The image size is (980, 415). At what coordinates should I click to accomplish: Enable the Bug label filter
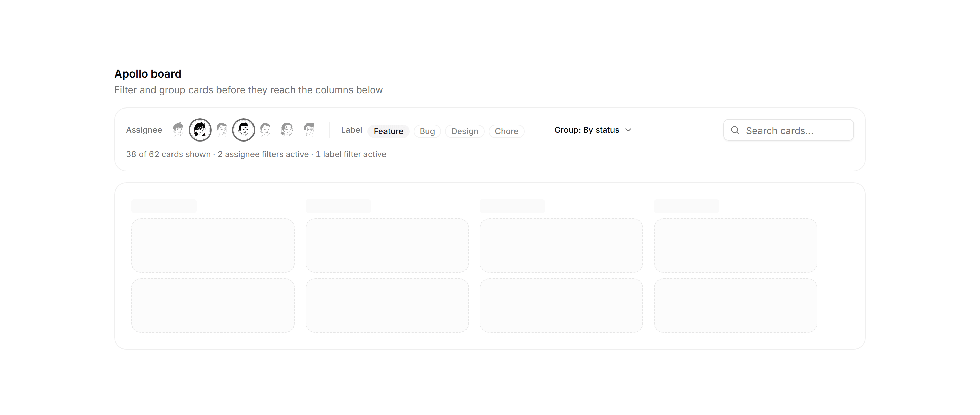427,131
